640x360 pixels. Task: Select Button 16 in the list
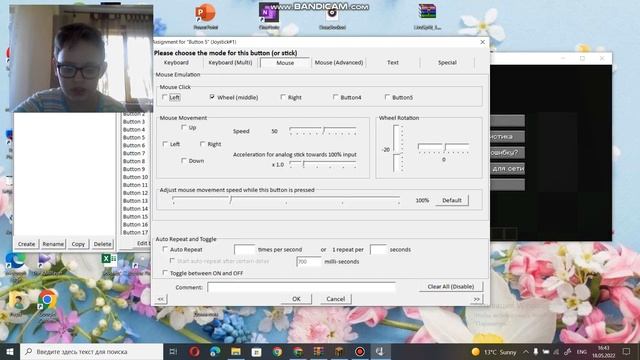tap(135, 224)
